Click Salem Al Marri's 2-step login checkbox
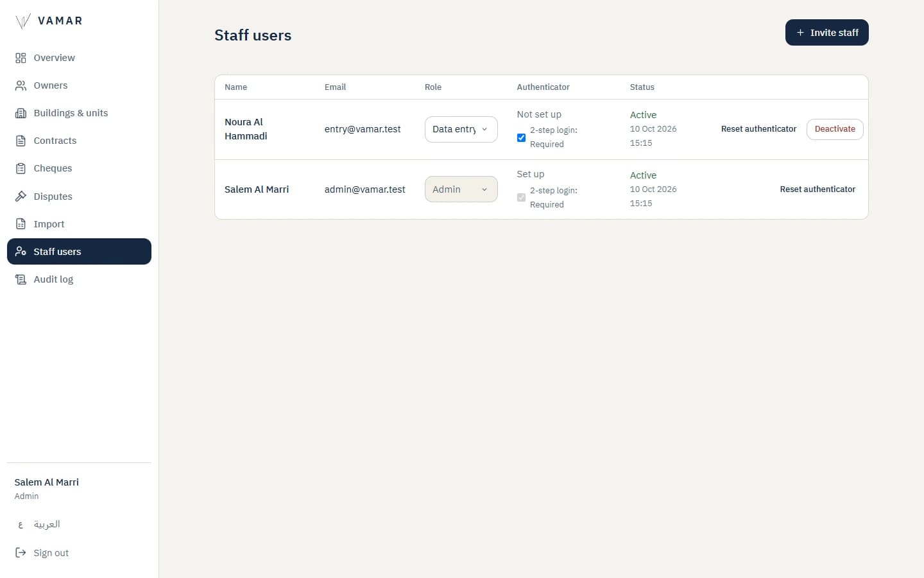Screen dimensions: 924x578 [x=521, y=198]
